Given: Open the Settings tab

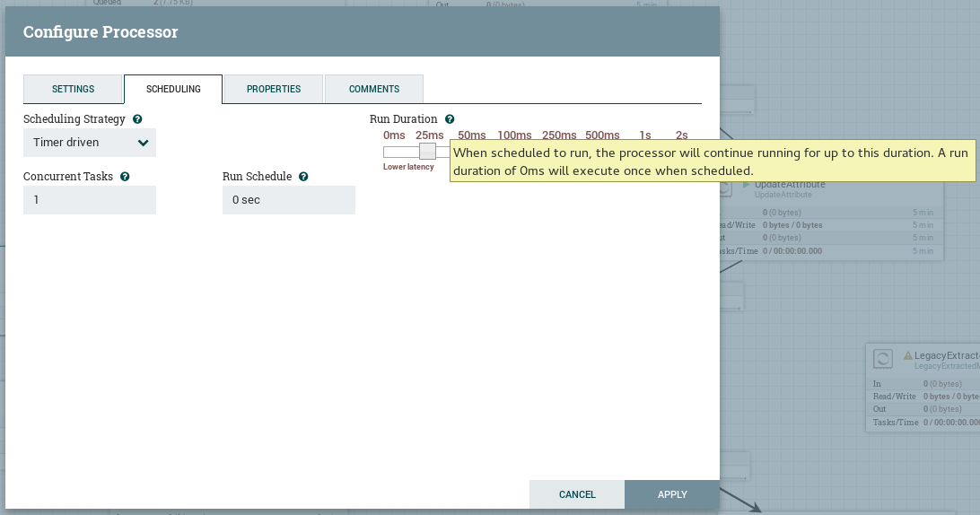Looking at the screenshot, I should [73, 89].
